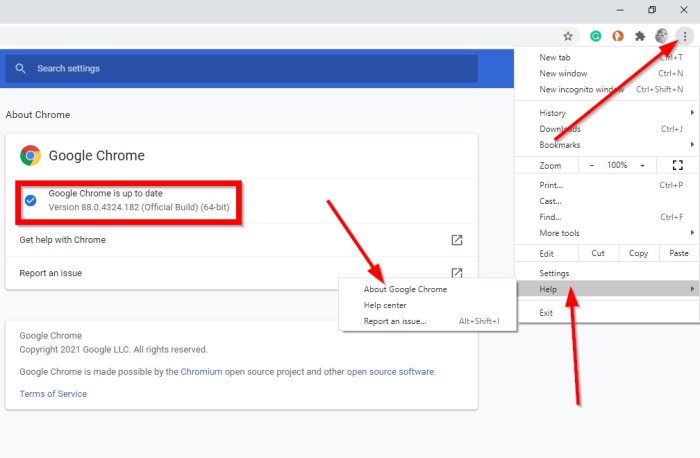This screenshot has width=700, height=458.
Task: Open the Chromium link
Action: (x=201, y=371)
